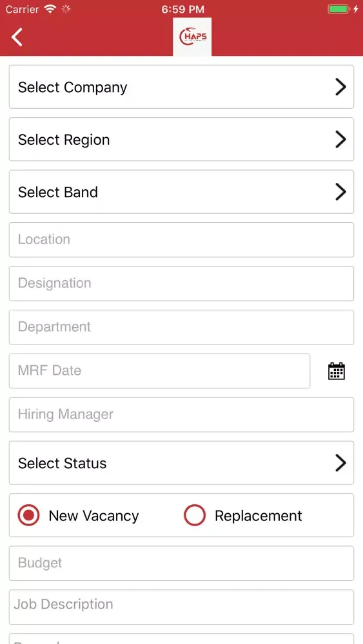Image resolution: width=363 pixels, height=644 pixels.
Task: Focus the Job Description text box
Action: tap(181, 607)
